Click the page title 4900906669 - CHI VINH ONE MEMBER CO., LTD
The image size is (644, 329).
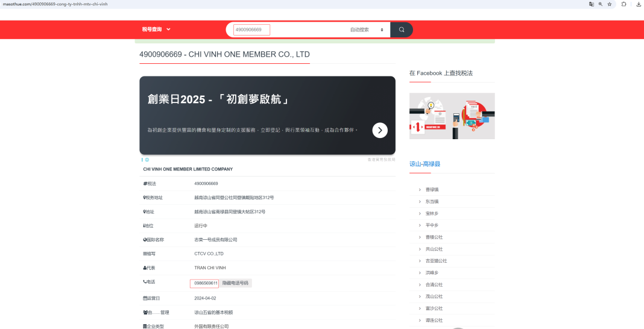(x=224, y=54)
